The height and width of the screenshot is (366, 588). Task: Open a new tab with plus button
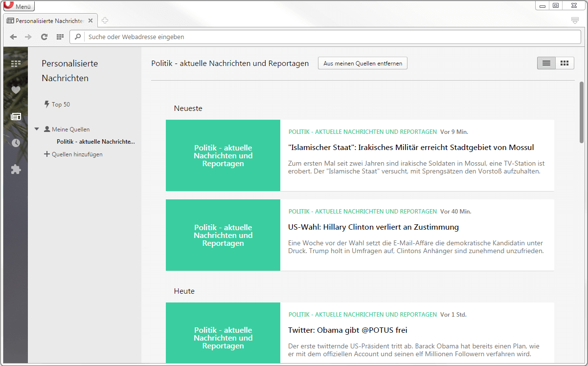click(105, 21)
